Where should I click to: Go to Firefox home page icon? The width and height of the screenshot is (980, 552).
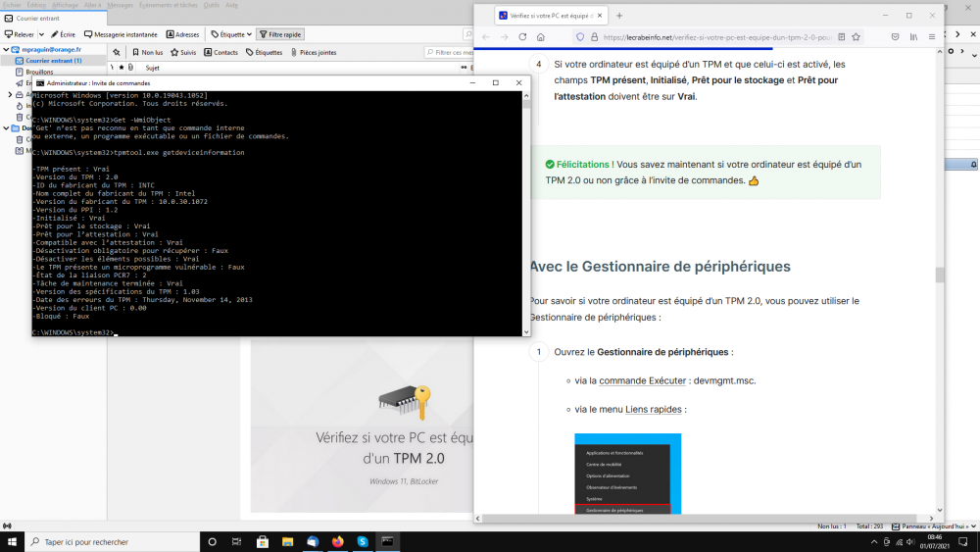pyautogui.click(x=541, y=37)
